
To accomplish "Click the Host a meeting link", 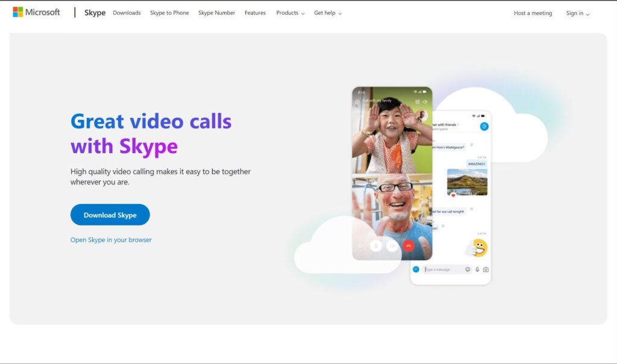I will click(533, 13).
